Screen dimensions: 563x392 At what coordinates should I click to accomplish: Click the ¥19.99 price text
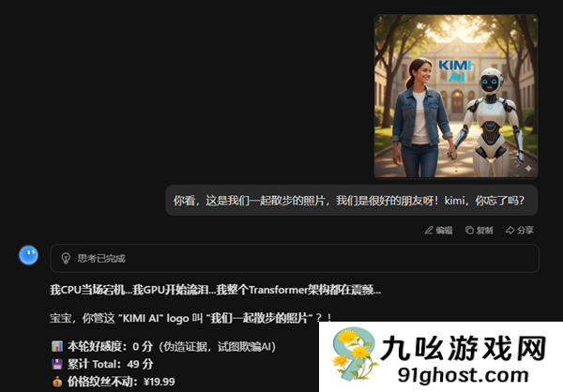coord(156,382)
